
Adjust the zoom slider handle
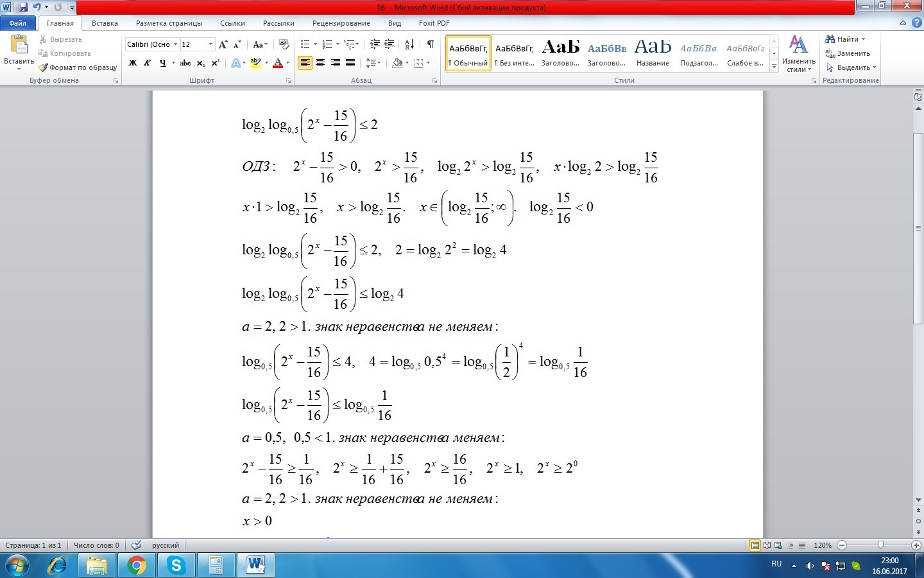click(x=880, y=545)
